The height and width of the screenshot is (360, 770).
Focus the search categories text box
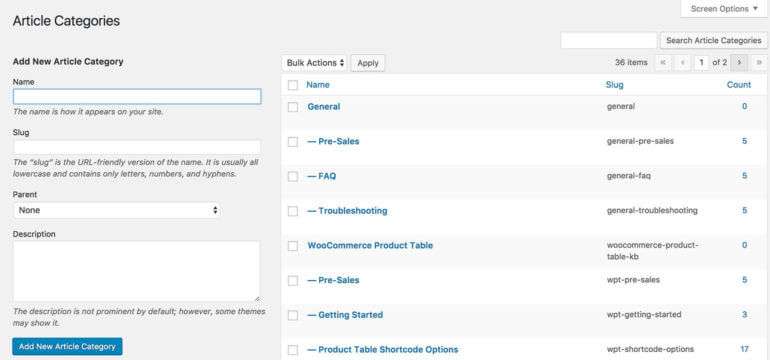(x=609, y=41)
